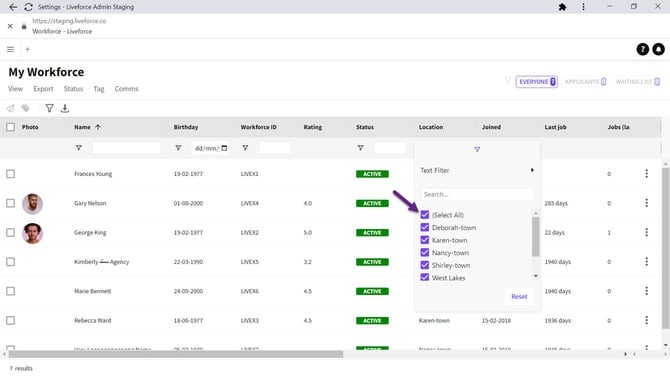
Task: Open the browser extensions puzzle icon
Action: [x=562, y=7]
